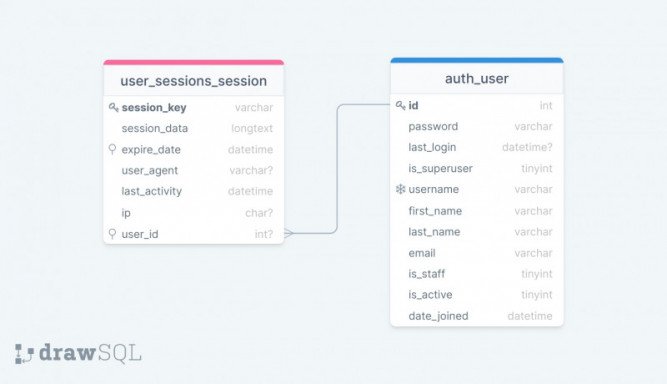This screenshot has height=384, width=667.
Task: Click the longtext type label of session_data
Action: [x=252, y=128]
